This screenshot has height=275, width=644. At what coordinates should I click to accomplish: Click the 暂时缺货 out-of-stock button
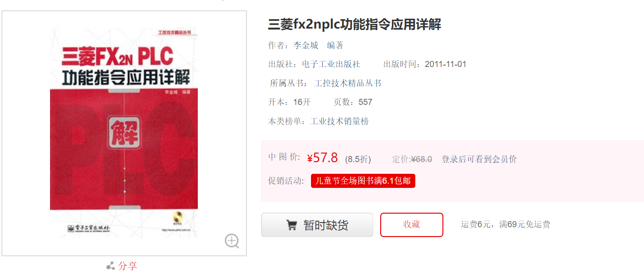click(317, 225)
